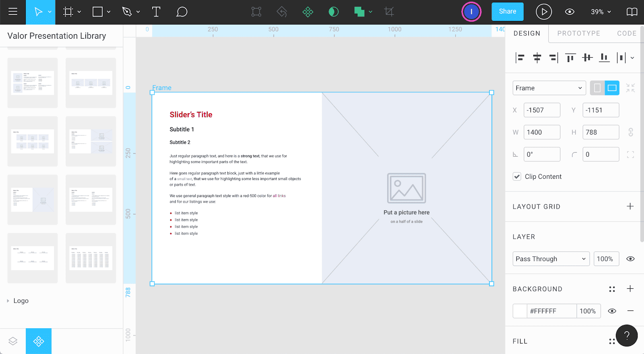Viewport: 644px width, 354px height.
Task: Select the Text tool
Action: tap(156, 12)
